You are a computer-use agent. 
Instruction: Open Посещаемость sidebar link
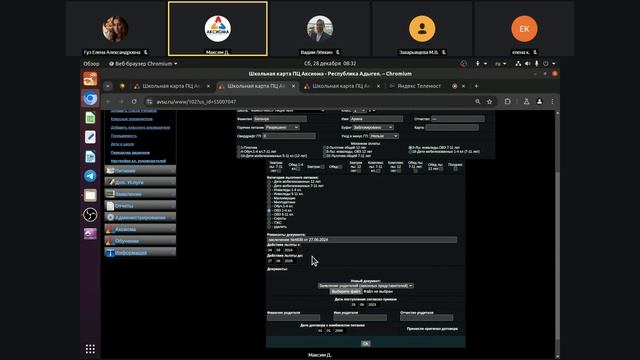(x=124, y=136)
